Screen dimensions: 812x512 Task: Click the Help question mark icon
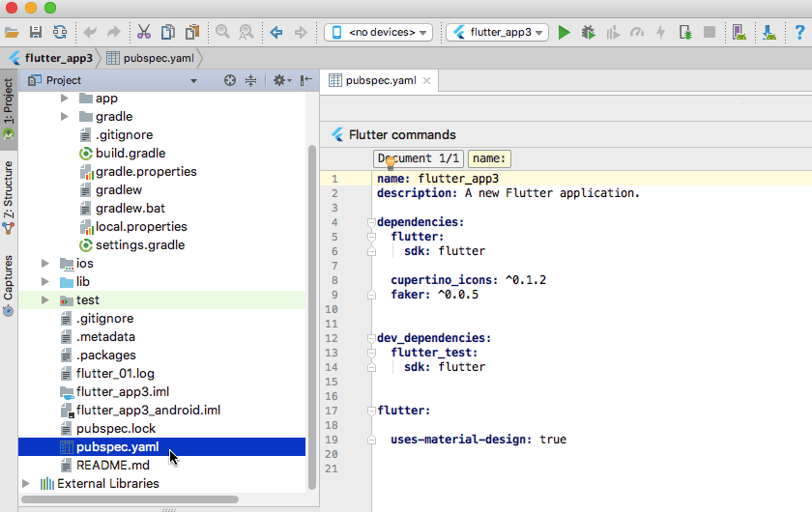pos(799,33)
